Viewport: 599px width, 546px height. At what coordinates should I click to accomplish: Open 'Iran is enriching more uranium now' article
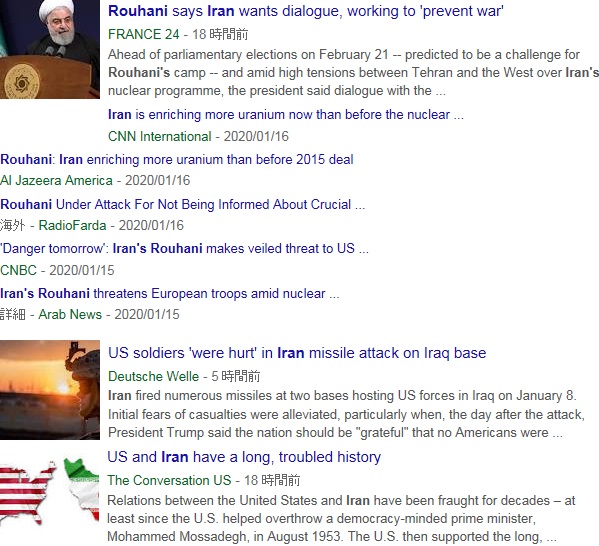click(286, 115)
